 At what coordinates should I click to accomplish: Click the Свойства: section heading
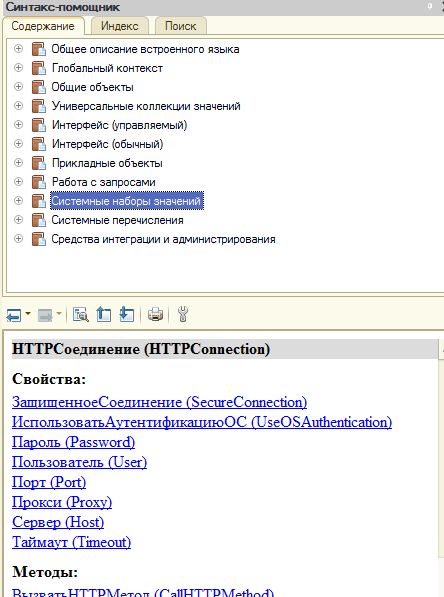(x=49, y=379)
